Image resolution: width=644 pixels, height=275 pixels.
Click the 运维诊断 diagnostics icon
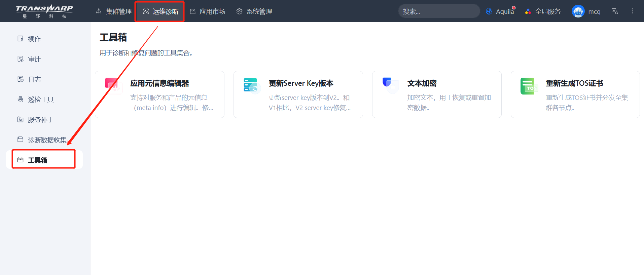pos(146,11)
